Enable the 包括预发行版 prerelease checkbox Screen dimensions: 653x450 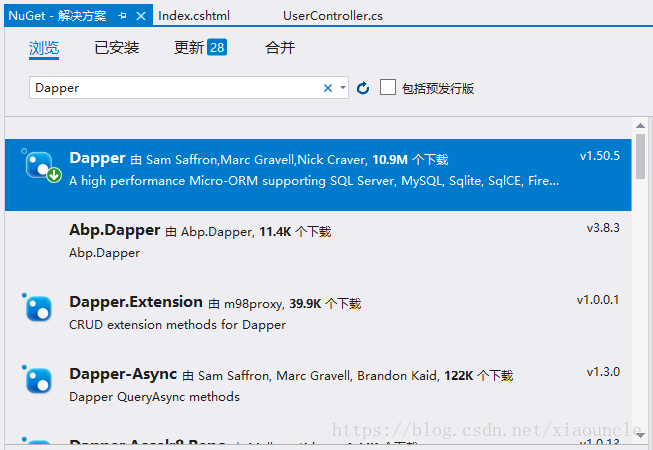pos(388,88)
